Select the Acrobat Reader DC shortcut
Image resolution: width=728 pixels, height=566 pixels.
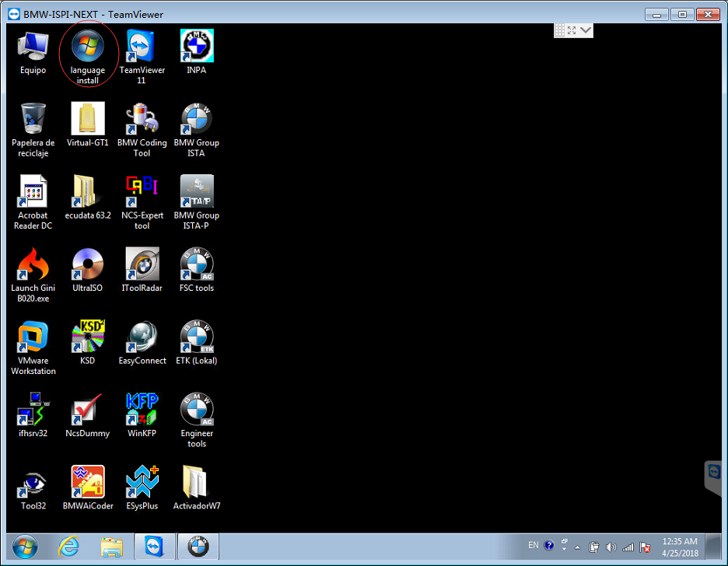(33, 202)
